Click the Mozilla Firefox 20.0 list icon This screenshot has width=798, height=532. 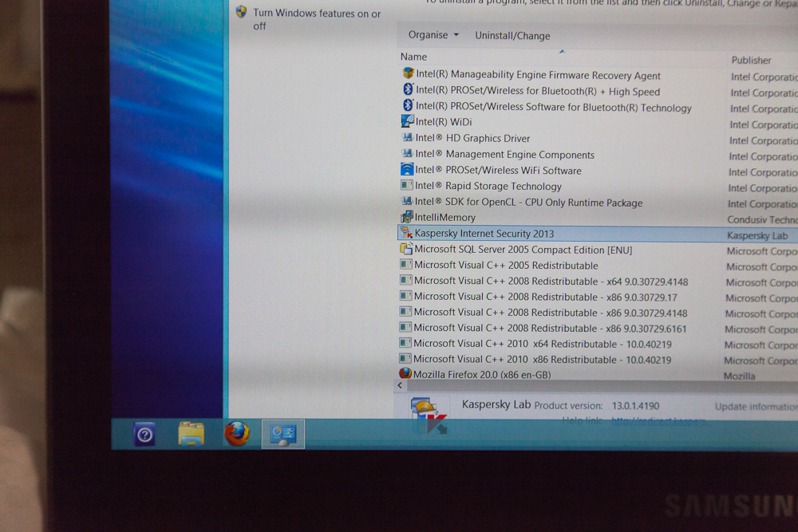405,373
